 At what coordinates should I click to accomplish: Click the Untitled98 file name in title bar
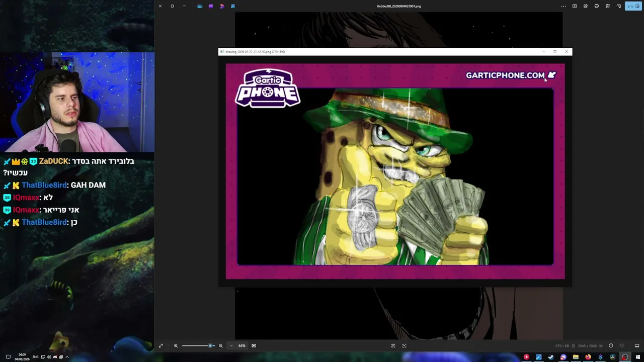pyautogui.click(x=398, y=6)
